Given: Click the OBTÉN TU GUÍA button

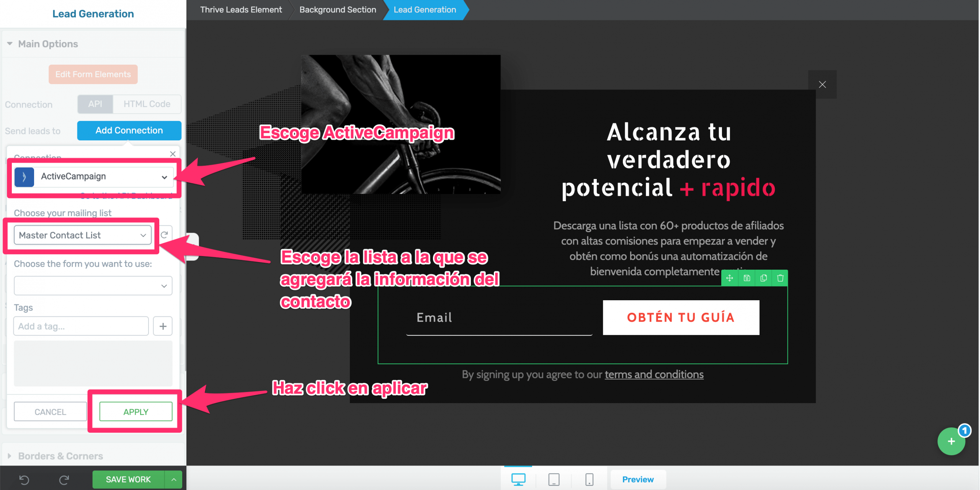Looking at the screenshot, I should click(681, 317).
